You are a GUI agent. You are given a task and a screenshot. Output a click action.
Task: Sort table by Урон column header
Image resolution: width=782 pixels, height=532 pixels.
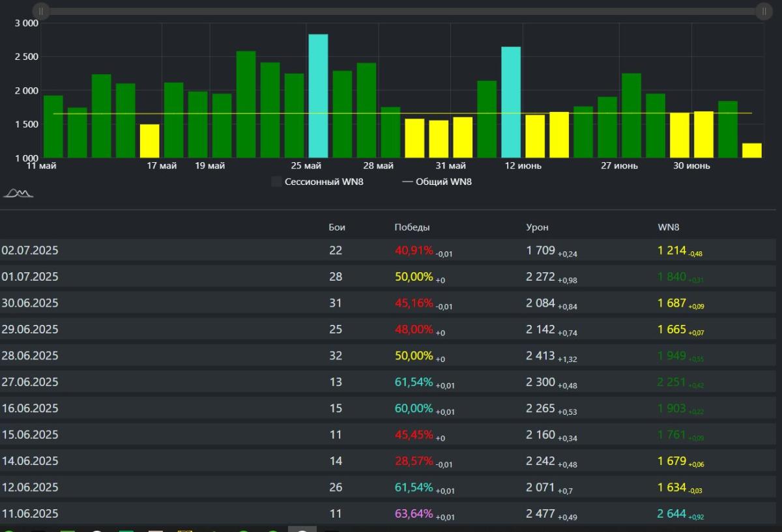(537, 227)
